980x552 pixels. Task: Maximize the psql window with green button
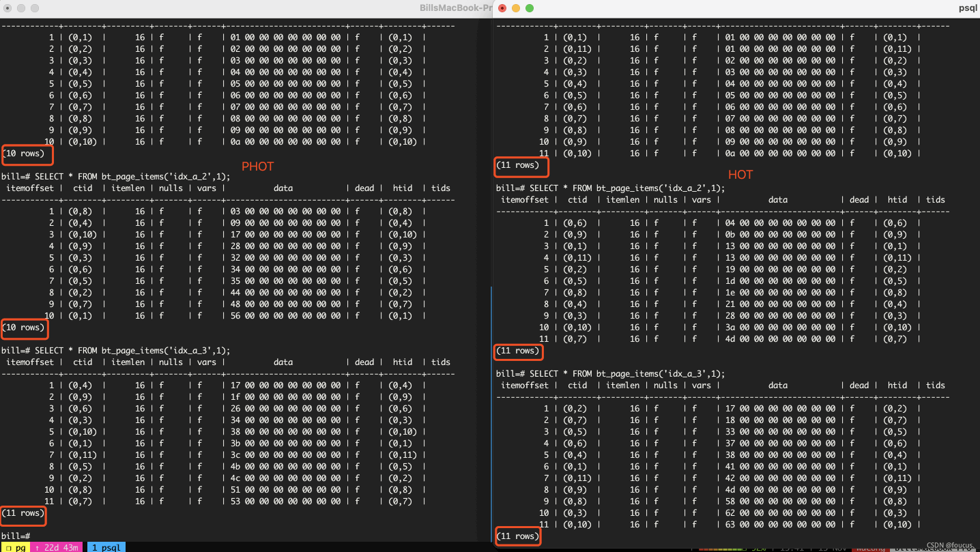pyautogui.click(x=530, y=8)
